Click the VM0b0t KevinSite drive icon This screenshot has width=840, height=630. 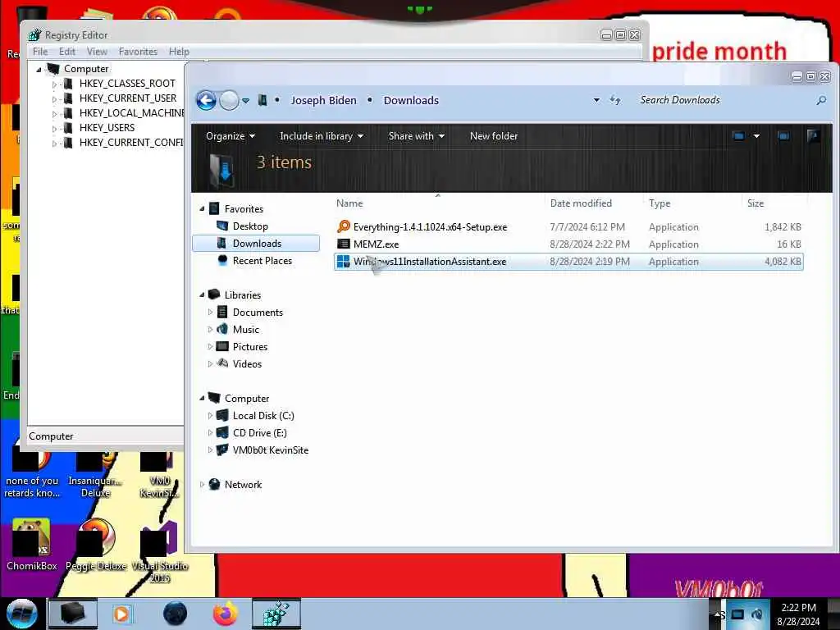click(x=222, y=450)
